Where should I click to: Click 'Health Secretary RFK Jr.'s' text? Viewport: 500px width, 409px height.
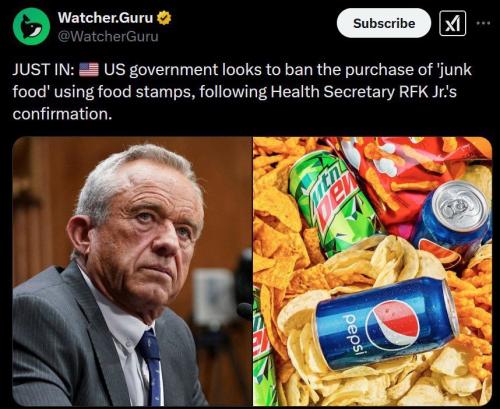click(x=363, y=92)
